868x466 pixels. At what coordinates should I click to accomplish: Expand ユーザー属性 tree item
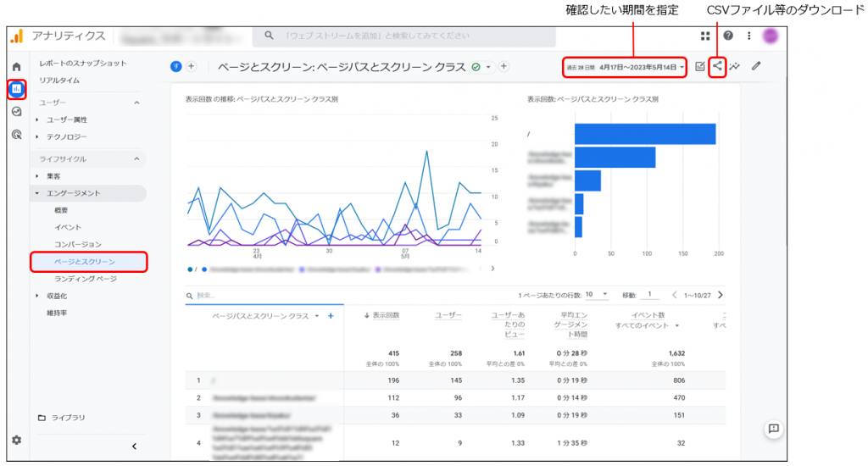(x=37, y=119)
